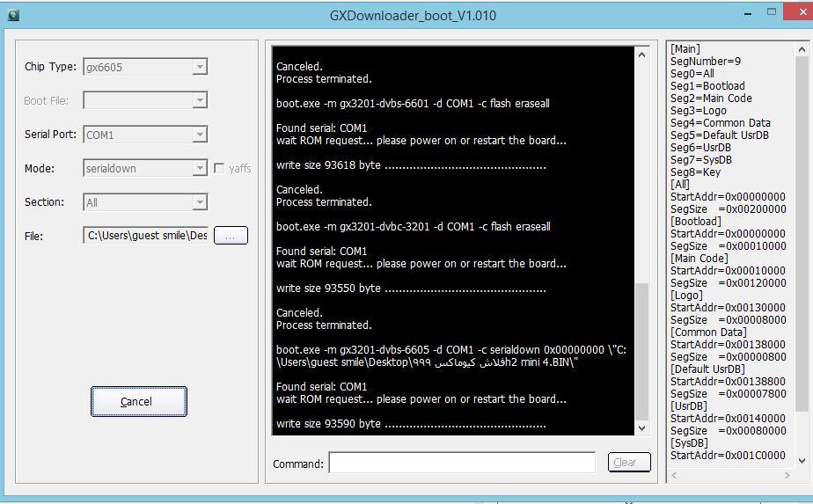Click 'SegSize =0x00120000' line
The image size is (813, 504).
tap(728, 283)
